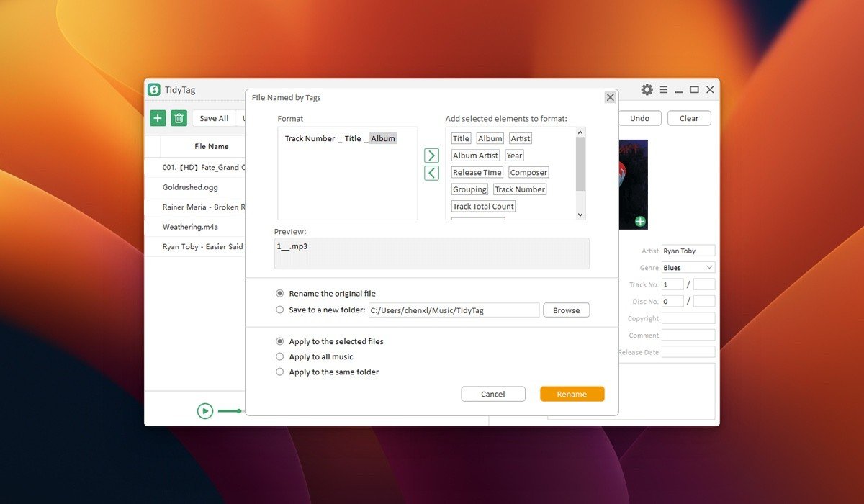Choose Apply to all music option
The width and height of the screenshot is (864, 504).
280,357
